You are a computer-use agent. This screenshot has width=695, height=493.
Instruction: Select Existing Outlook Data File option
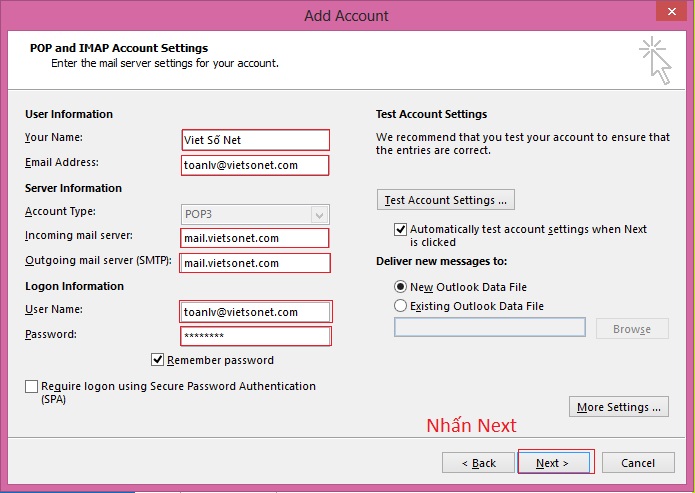click(401, 306)
